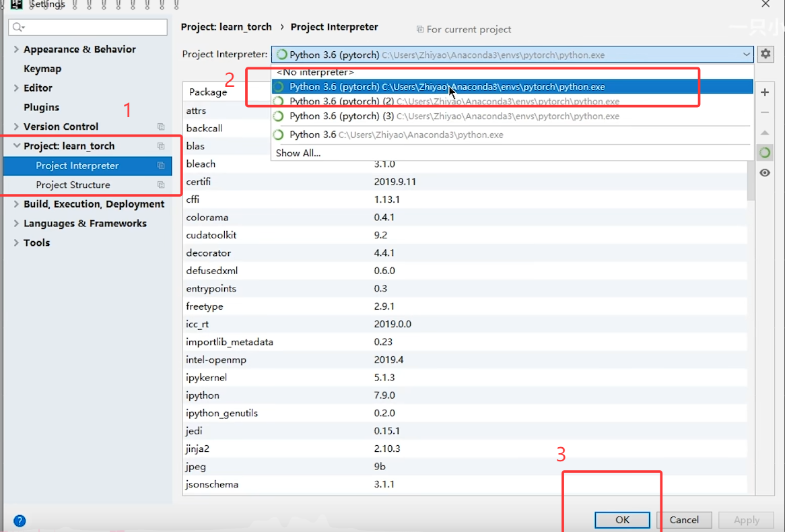Viewport: 785px width, 532px height.
Task: Select the ipython package row
Action: pyautogui.click(x=465, y=395)
